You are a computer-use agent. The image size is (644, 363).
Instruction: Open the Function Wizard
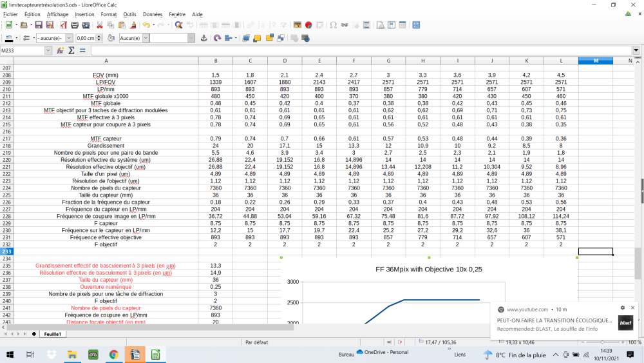(x=60, y=50)
